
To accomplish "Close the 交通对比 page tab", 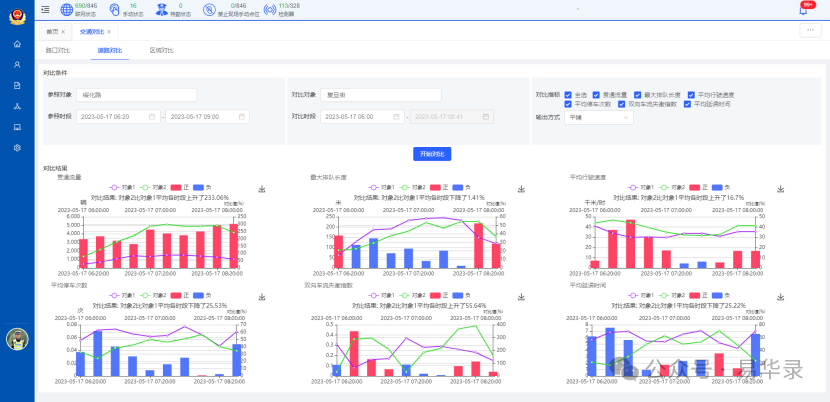I will [109, 32].
